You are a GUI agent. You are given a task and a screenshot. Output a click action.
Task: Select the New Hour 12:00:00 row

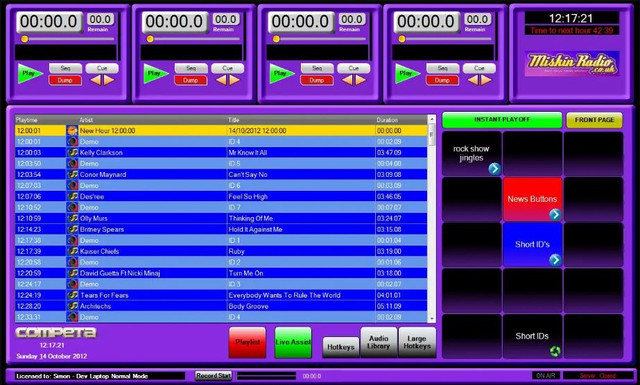pyautogui.click(x=221, y=131)
